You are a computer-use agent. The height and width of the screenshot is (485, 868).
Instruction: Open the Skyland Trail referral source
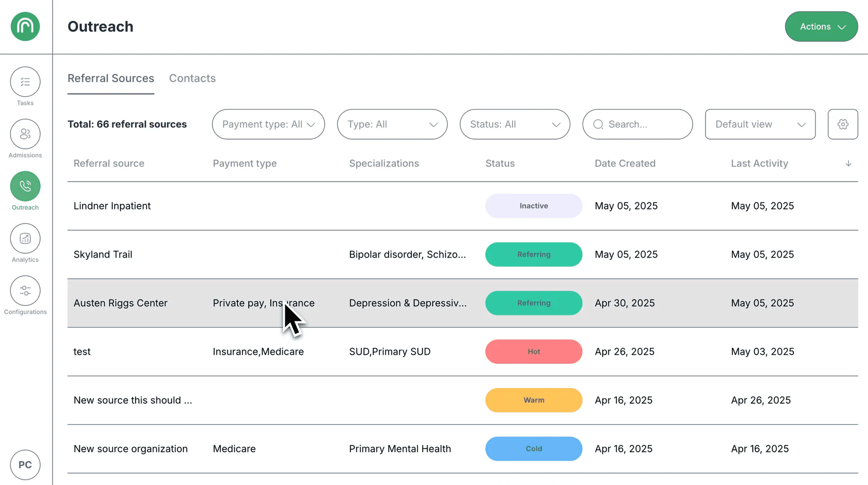pos(103,254)
